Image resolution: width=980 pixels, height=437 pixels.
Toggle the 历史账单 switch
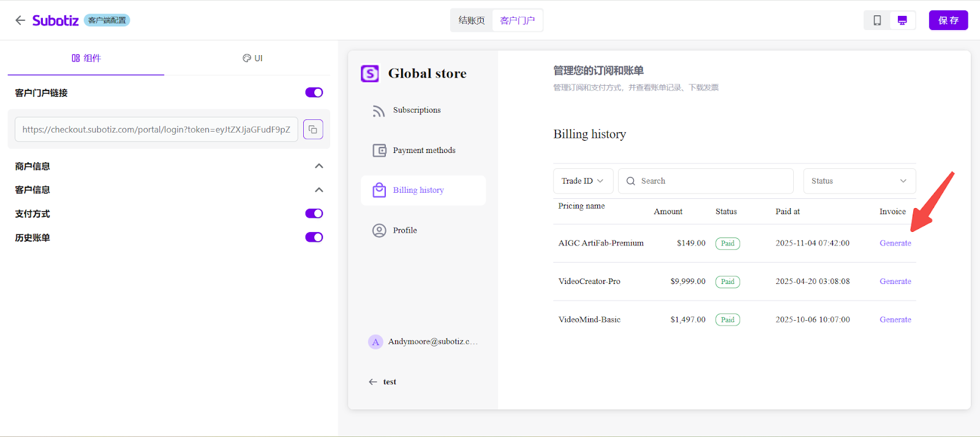[x=314, y=237]
